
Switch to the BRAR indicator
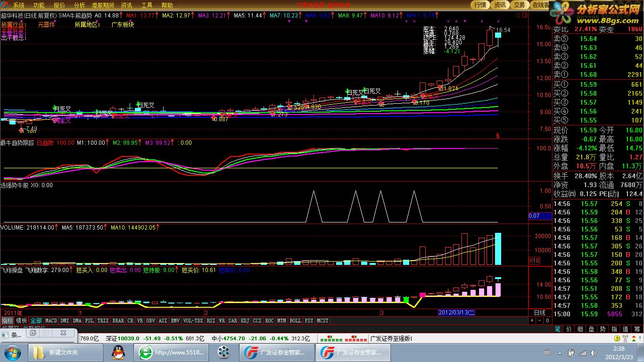118,321
